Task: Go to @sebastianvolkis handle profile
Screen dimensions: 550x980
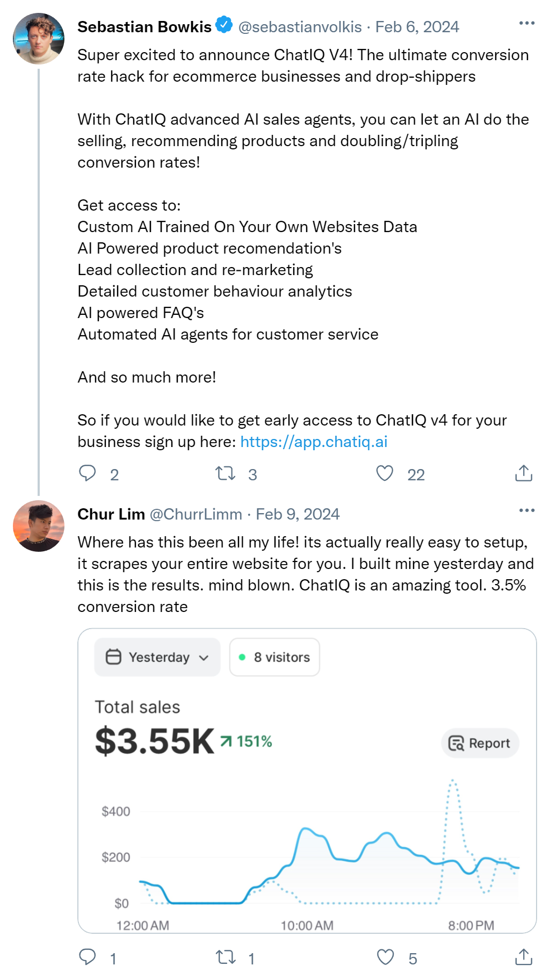Action: coord(300,27)
